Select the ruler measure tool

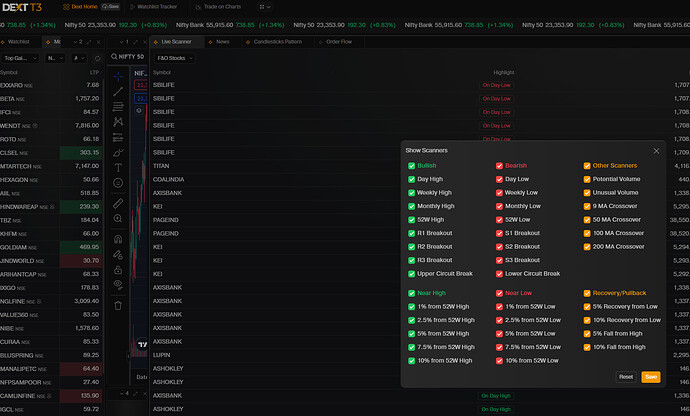118,203
